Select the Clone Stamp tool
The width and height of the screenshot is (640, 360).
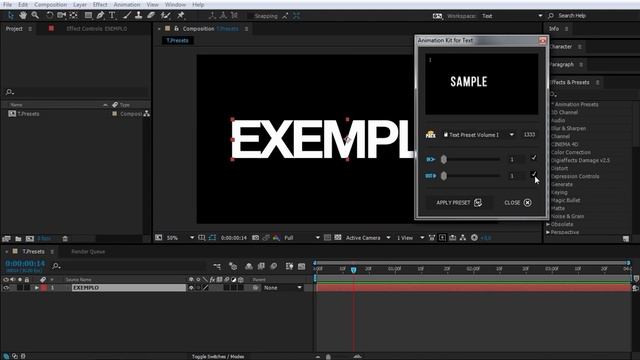pos(139,16)
